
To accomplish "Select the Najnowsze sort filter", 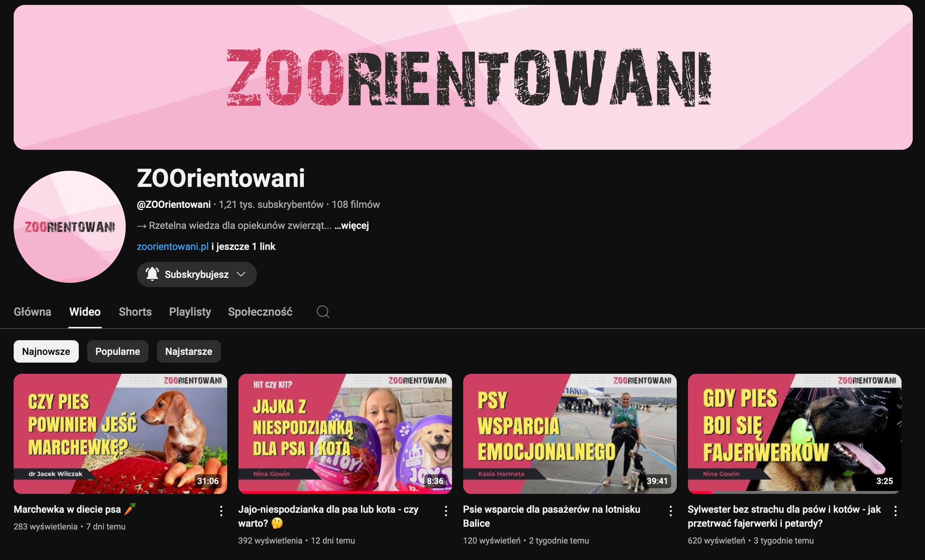I will click(x=46, y=351).
